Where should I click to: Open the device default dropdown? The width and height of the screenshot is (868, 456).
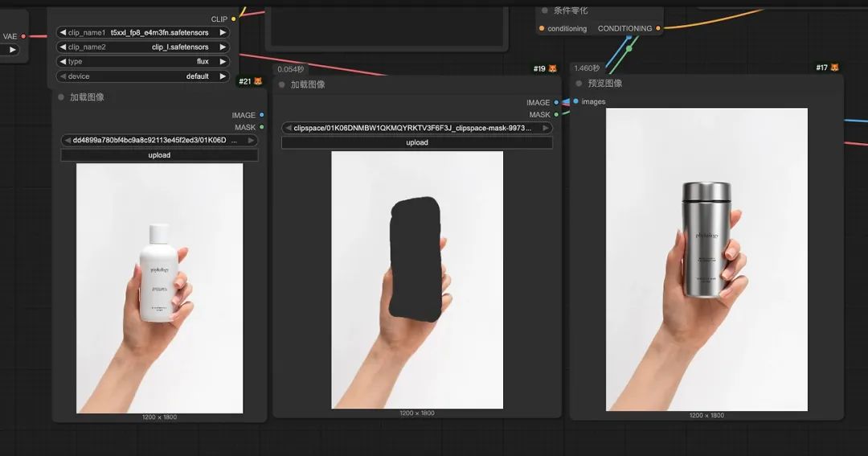tap(143, 76)
